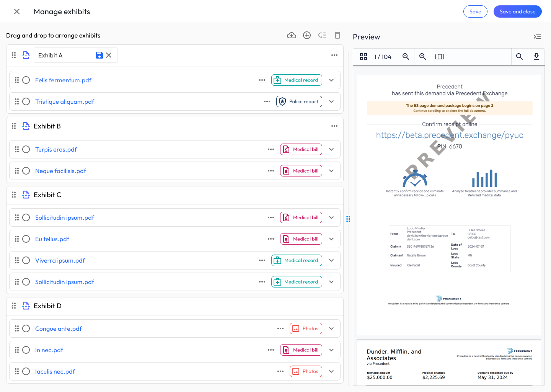Viewport: 551px width, 392px height.
Task: Open more options for Neque facilisis.pdf
Action: click(271, 171)
